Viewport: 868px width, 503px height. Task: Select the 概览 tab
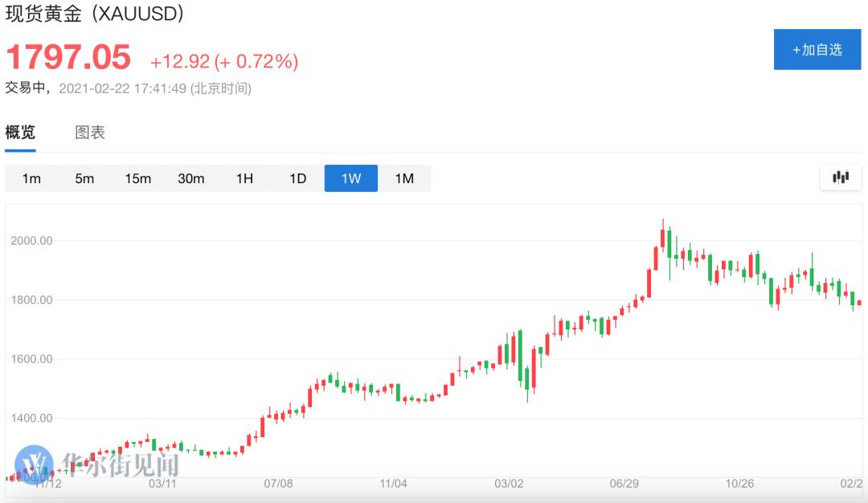[18, 132]
